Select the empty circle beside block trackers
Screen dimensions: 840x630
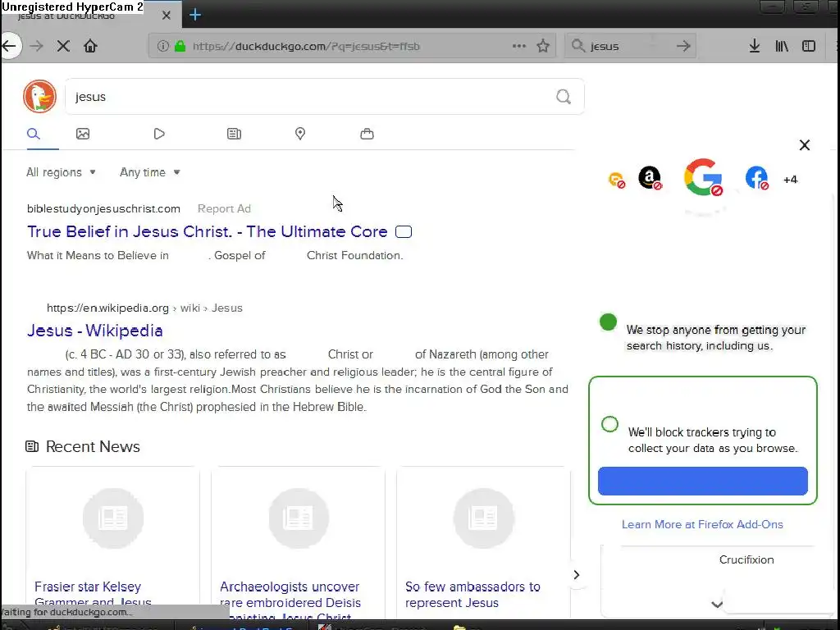pyautogui.click(x=609, y=424)
